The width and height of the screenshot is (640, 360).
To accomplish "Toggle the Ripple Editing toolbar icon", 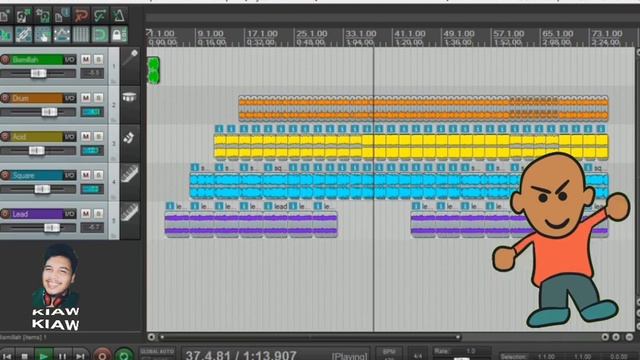I will click(x=42, y=35).
